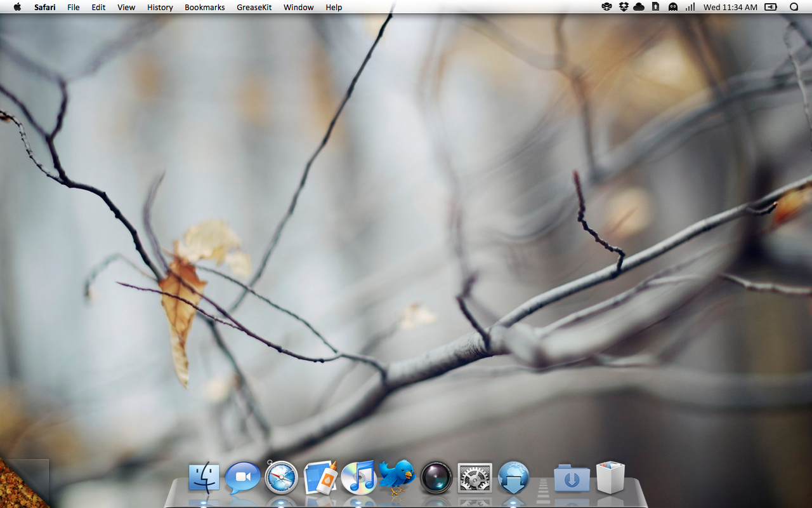Image resolution: width=812 pixels, height=508 pixels.
Task: Open the GreaseKit menu
Action: click(254, 7)
